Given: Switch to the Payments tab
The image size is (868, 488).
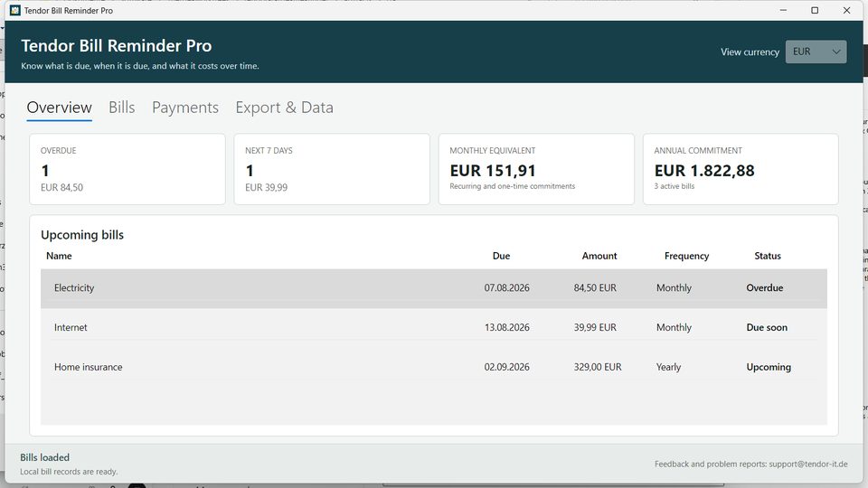Looking at the screenshot, I should click(185, 108).
